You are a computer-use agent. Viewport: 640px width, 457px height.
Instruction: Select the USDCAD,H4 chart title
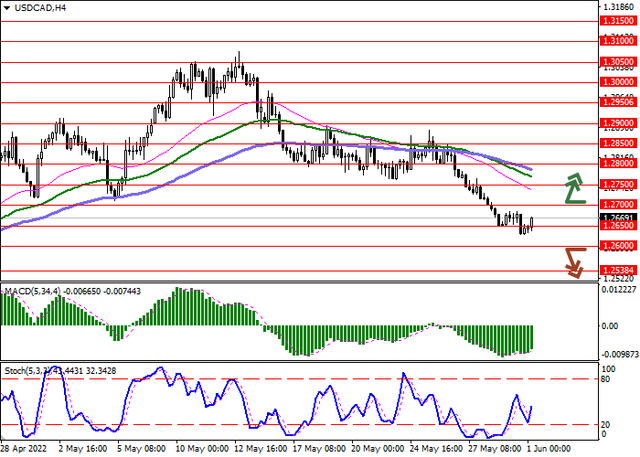point(40,8)
